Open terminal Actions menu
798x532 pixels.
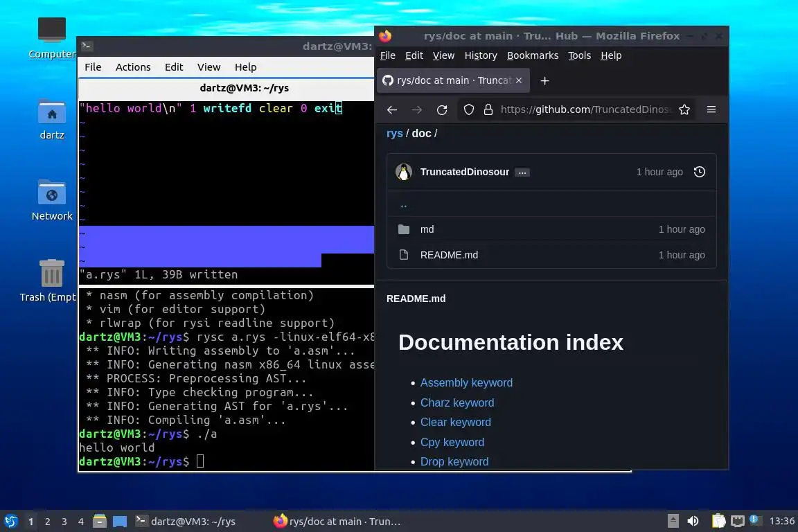[133, 67]
